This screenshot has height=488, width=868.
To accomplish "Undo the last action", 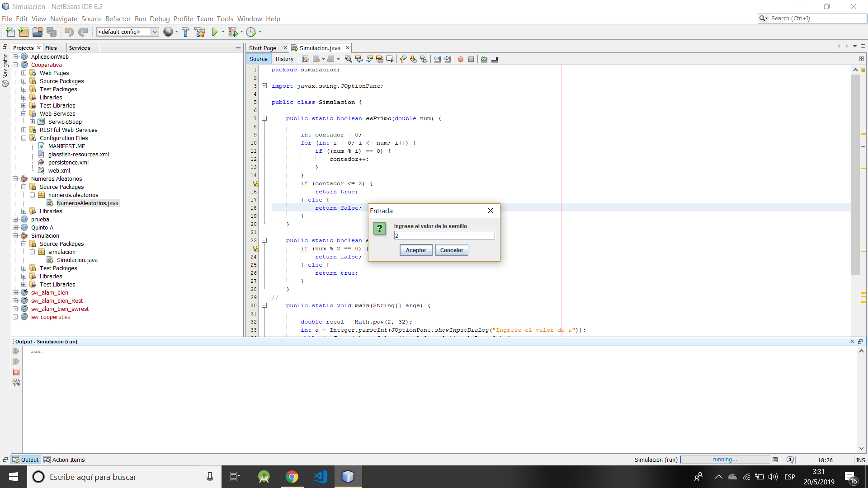I will click(x=68, y=32).
